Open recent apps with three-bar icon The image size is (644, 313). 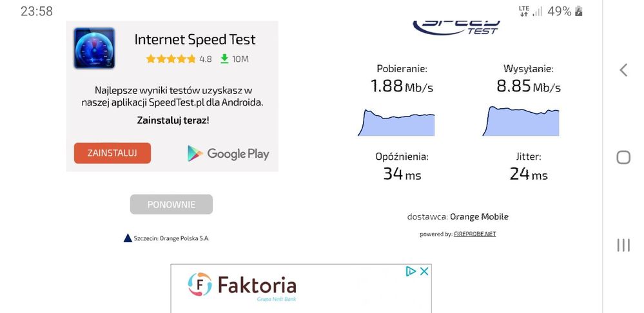coord(623,245)
